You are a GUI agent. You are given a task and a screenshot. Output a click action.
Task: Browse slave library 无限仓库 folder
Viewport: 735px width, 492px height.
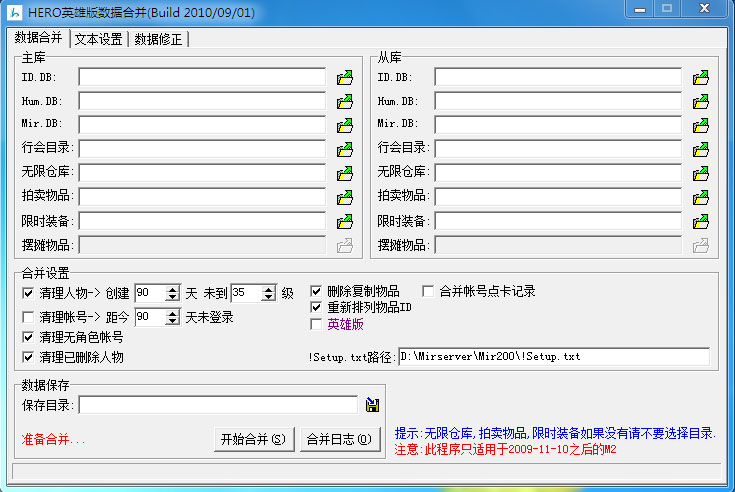coord(701,173)
